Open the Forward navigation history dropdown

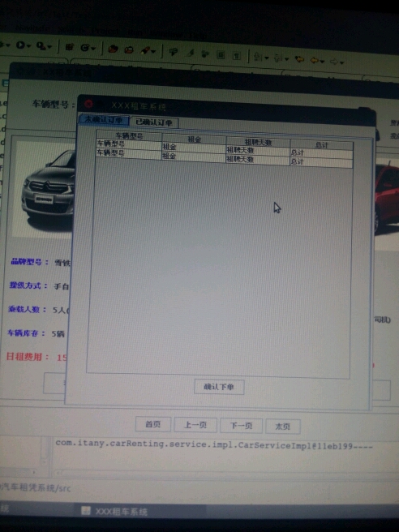342,62
